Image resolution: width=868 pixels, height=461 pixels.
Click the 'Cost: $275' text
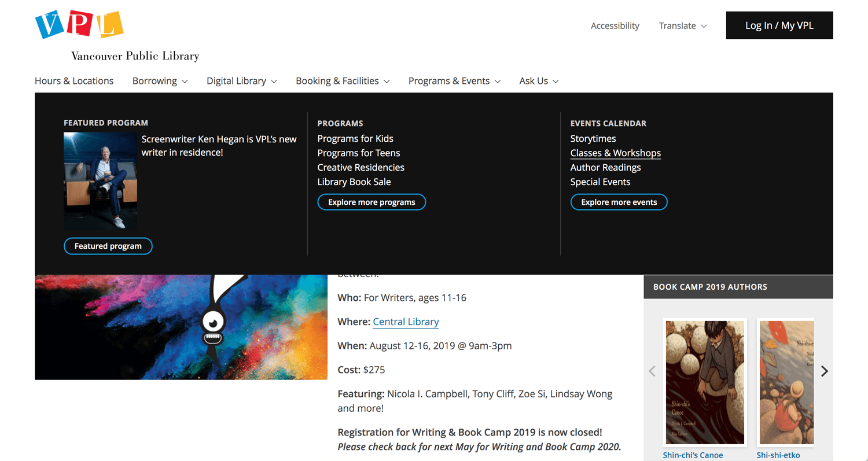click(x=361, y=370)
